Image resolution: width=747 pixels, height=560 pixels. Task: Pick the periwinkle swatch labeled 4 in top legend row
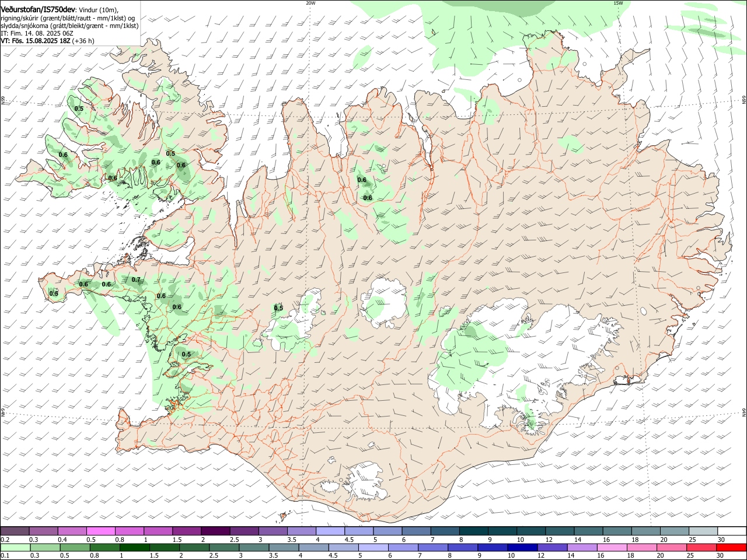[330, 531]
